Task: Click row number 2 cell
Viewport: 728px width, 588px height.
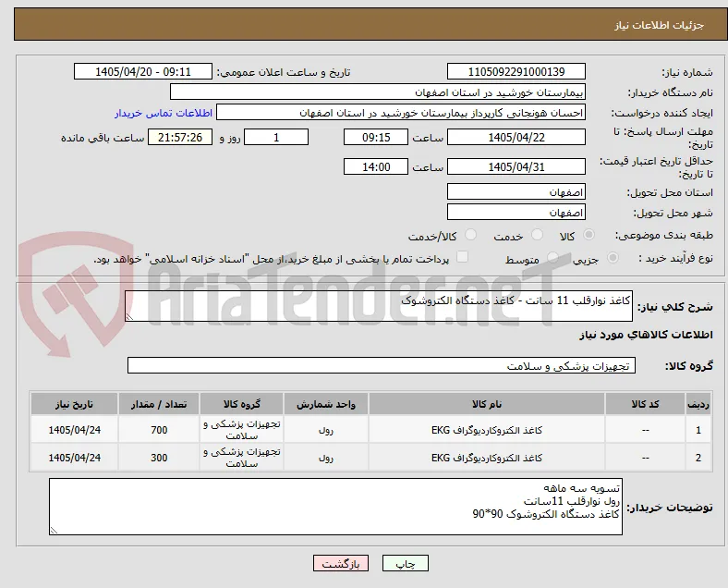Action: coord(698,458)
